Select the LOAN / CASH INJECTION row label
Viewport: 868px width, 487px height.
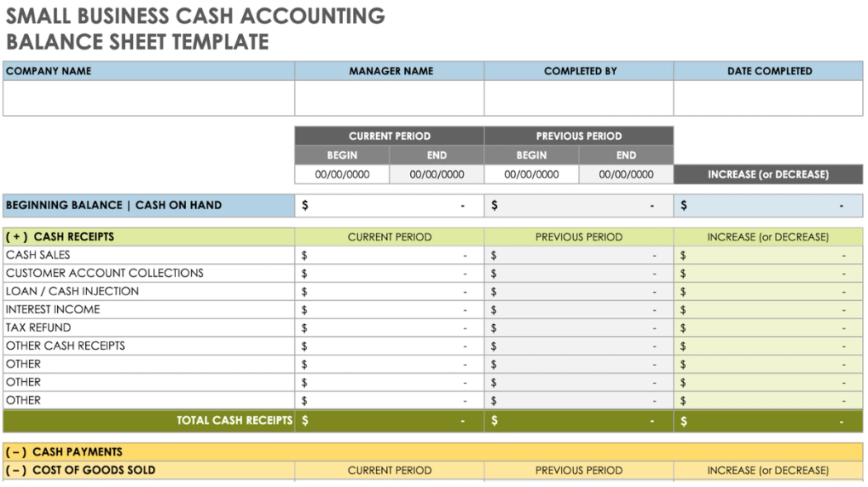pyautogui.click(x=149, y=292)
